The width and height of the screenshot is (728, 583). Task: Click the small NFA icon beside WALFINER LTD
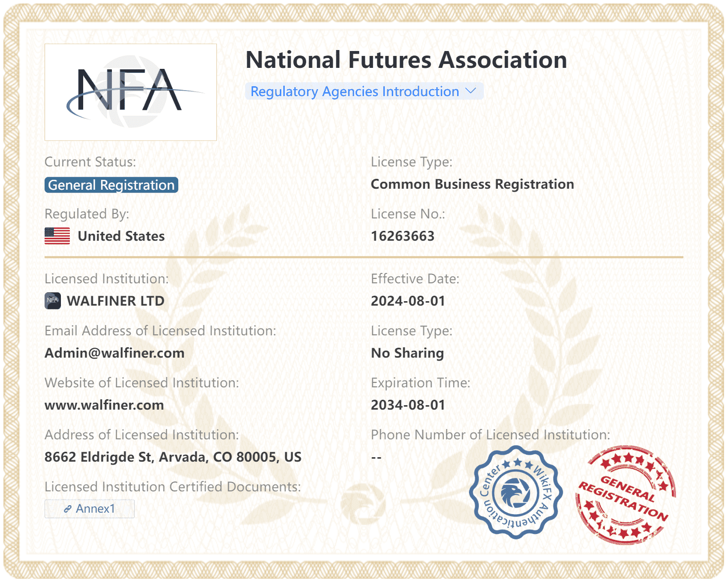click(x=52, y=301)
